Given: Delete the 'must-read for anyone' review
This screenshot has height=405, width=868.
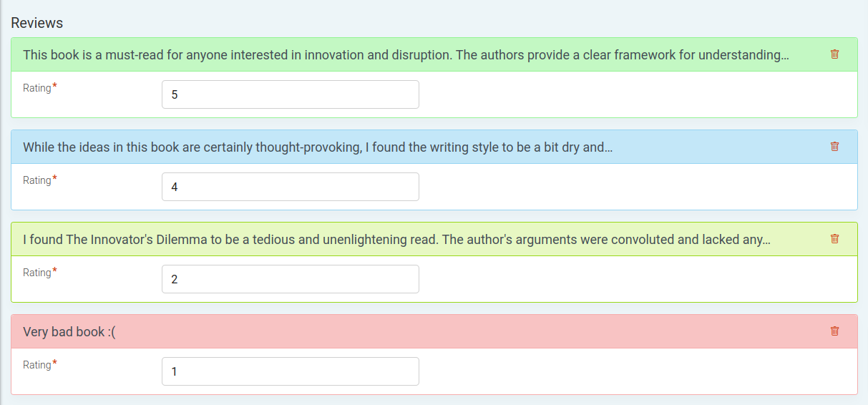Looking at the screenshot, I should [x=834, y=54].
